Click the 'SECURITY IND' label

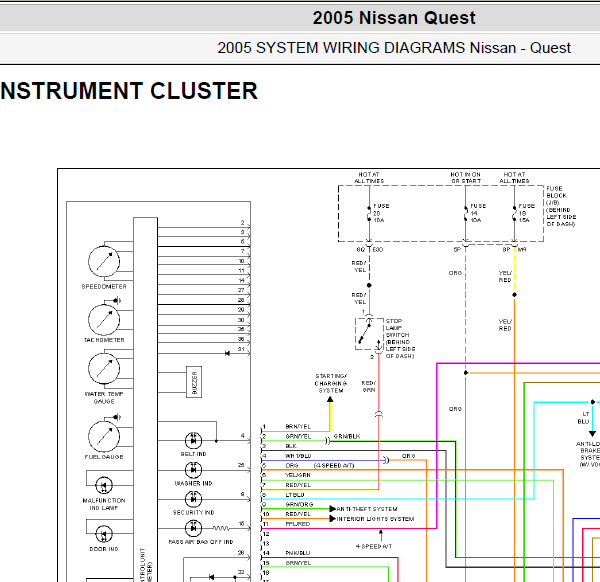coord(193,512)
